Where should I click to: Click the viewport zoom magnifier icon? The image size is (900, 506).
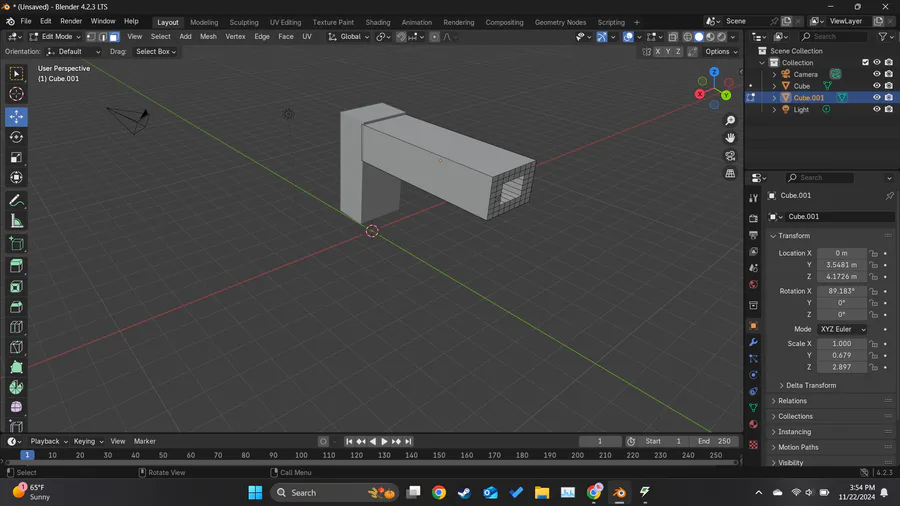tap(730, 120)
